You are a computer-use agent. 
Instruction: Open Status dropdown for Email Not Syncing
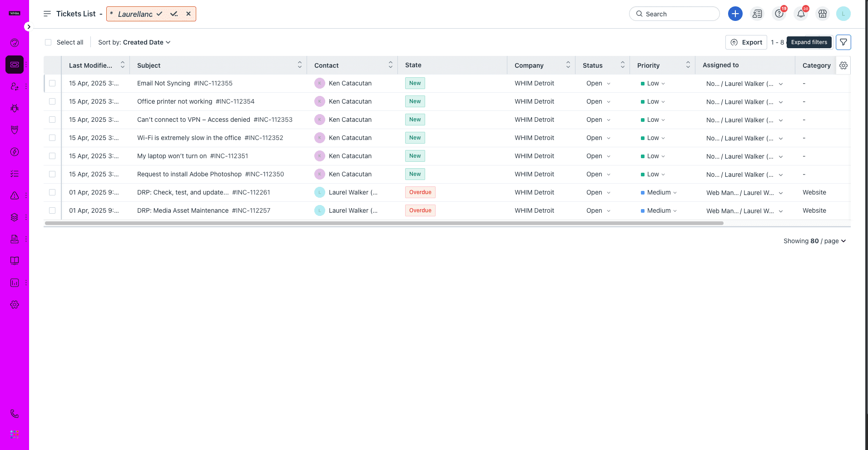(x=598, y=83)
